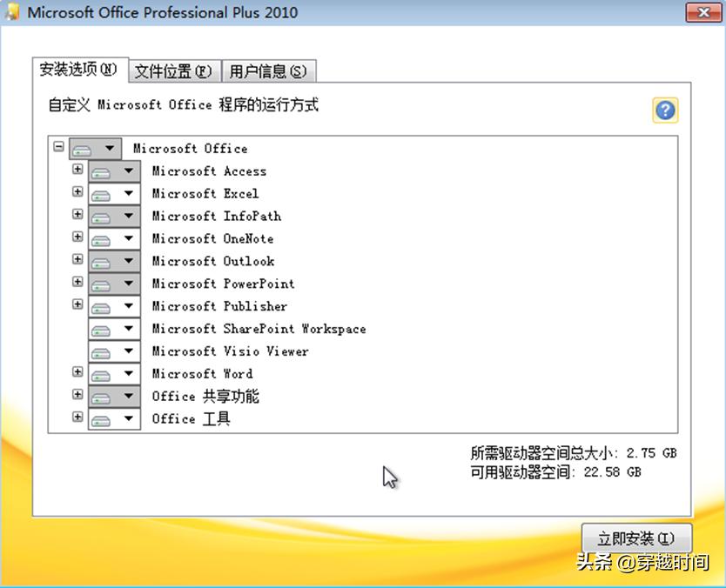This screenshot has width=726, height=588.
Task: Click the disk icon next to Microsoft Word
Action: point(102,374)
